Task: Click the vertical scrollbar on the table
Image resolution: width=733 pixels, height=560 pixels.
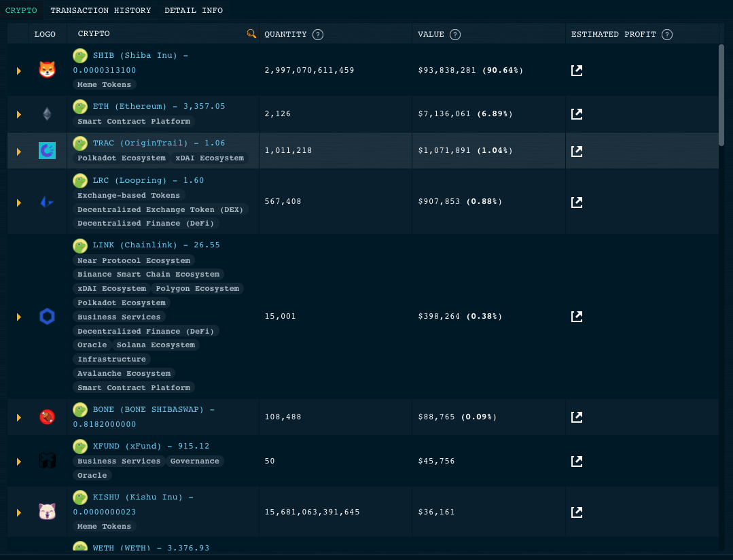Action: pyautogui.click(x=721, y=95)
